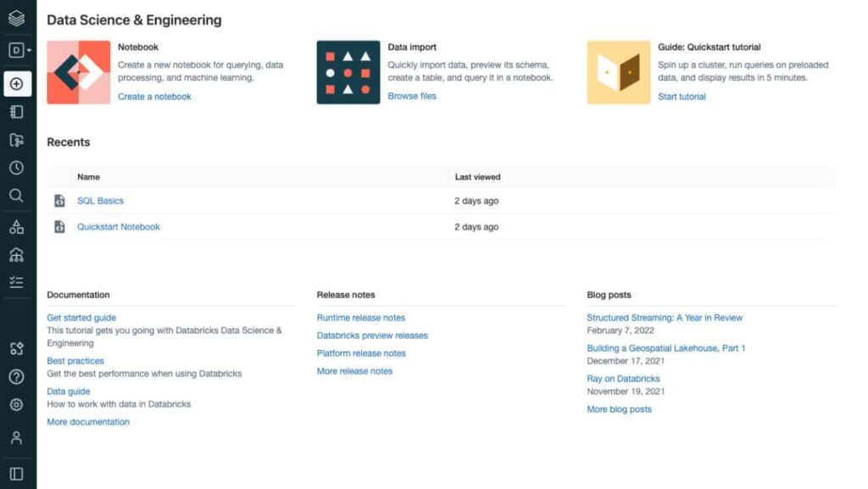The image size is (868, 489).
Task: Click Browse files link
Action: click(412, 96)
